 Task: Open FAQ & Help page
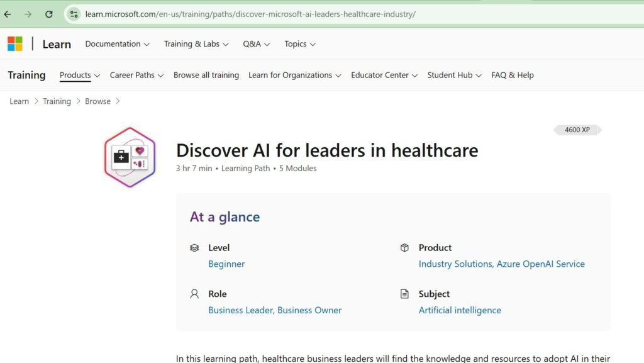tap(513, 75)
